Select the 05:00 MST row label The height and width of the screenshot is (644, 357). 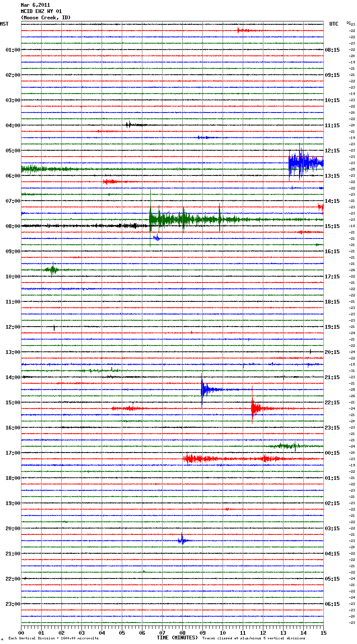pos(13,151)
